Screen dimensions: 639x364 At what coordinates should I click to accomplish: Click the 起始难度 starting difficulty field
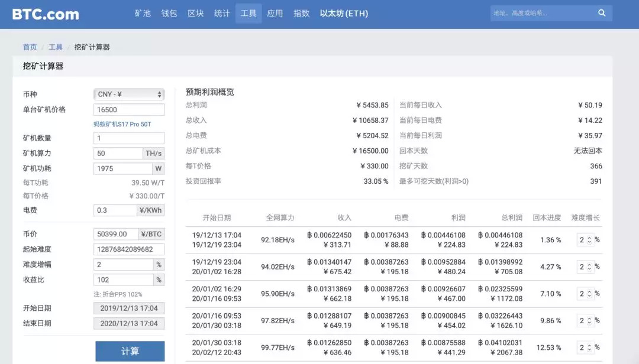click(129, 249)
